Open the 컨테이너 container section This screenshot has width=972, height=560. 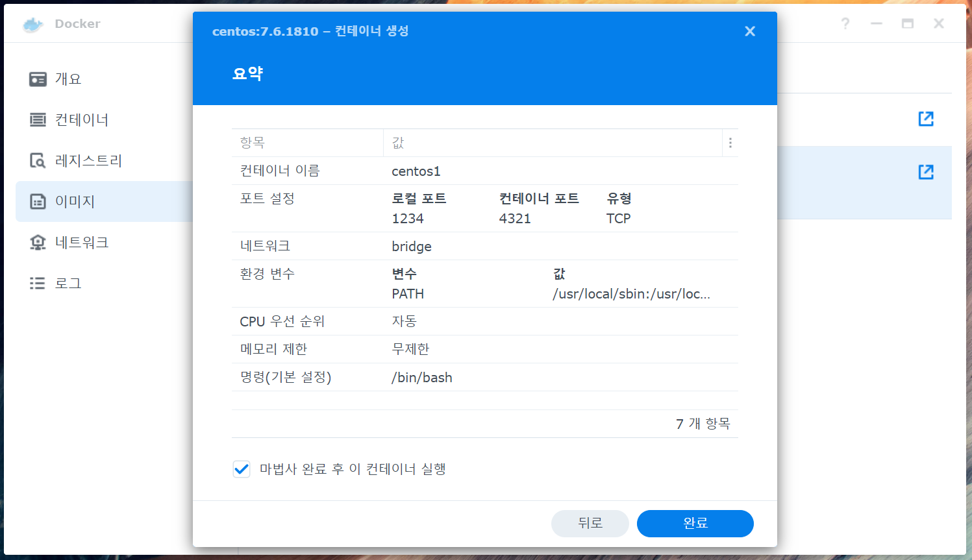coord(104,120)
